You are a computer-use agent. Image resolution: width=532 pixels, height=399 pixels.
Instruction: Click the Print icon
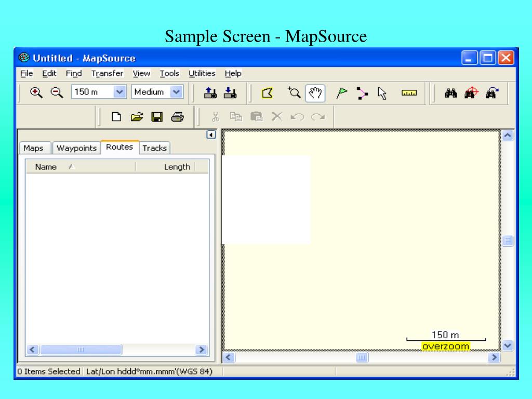[x=177, y=117]
